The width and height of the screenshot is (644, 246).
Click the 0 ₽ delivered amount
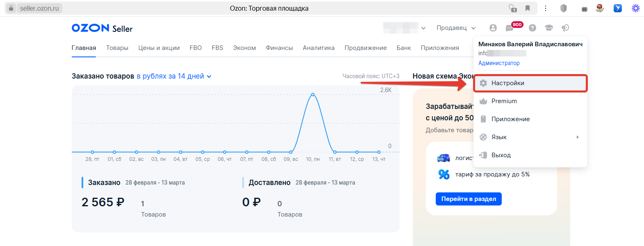[x=252, y=202]
